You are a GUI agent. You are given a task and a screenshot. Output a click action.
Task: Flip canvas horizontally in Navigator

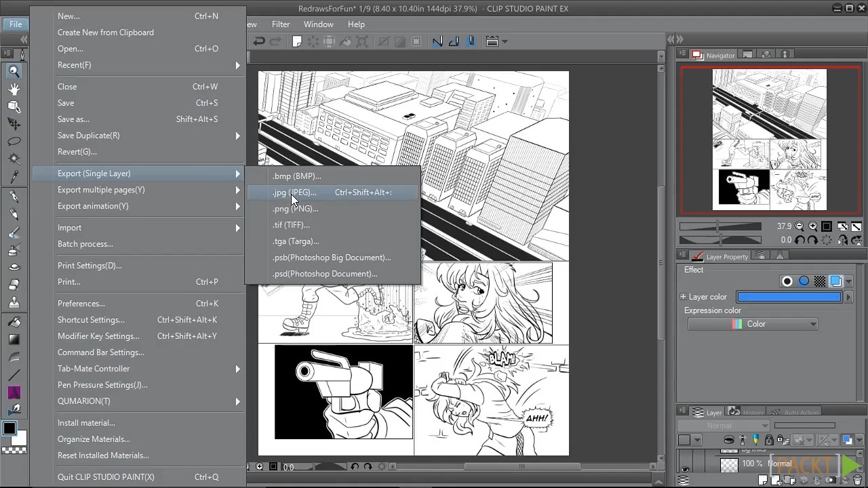pos(843,240)
